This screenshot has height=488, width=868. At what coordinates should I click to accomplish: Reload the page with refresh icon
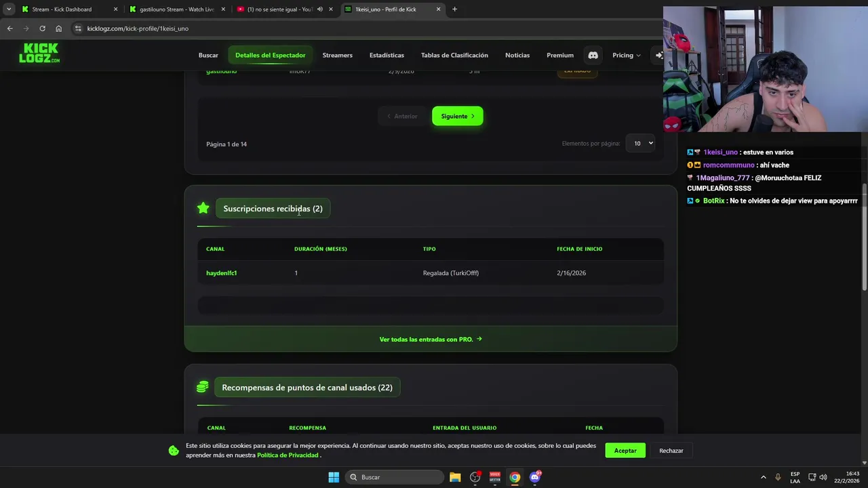coord(42,28)
